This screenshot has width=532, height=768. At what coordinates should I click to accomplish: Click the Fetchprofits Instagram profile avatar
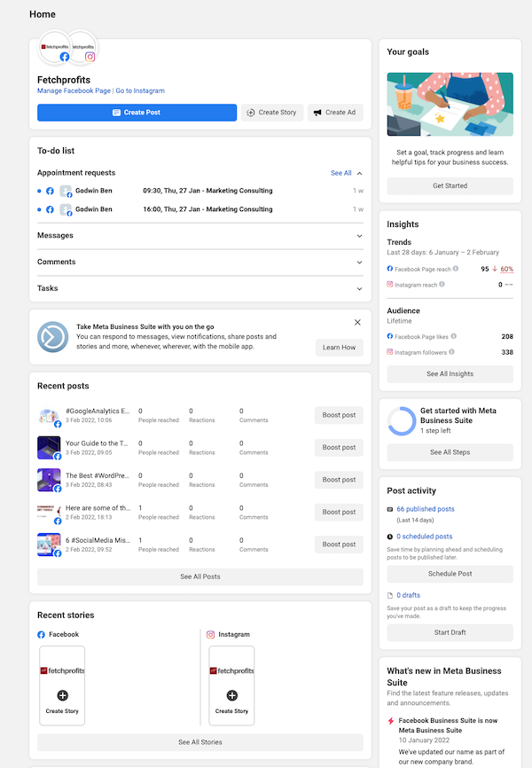[82, 48]
